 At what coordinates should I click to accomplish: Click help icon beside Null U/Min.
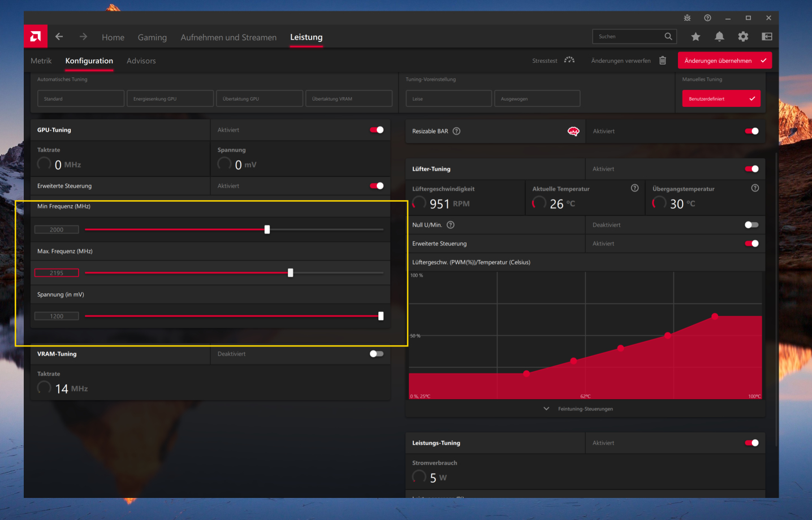click(x=451, y=225)
